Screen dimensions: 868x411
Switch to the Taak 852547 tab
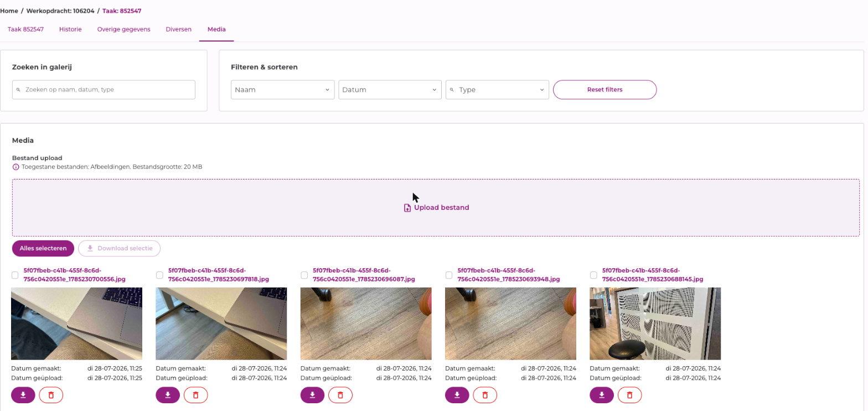26,29
